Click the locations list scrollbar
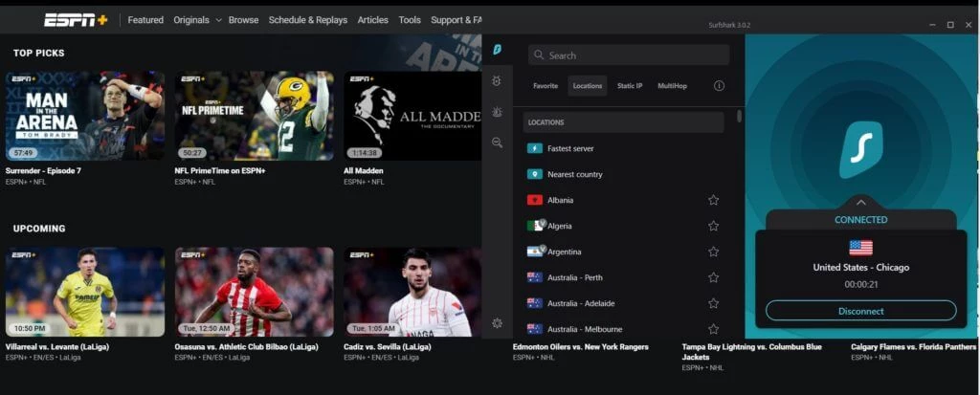 pyautogui.click(x=740, y=117)
